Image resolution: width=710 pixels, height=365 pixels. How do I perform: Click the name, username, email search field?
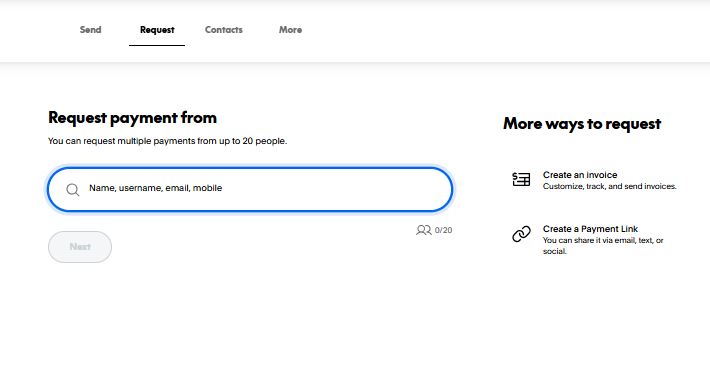[250, 189]
